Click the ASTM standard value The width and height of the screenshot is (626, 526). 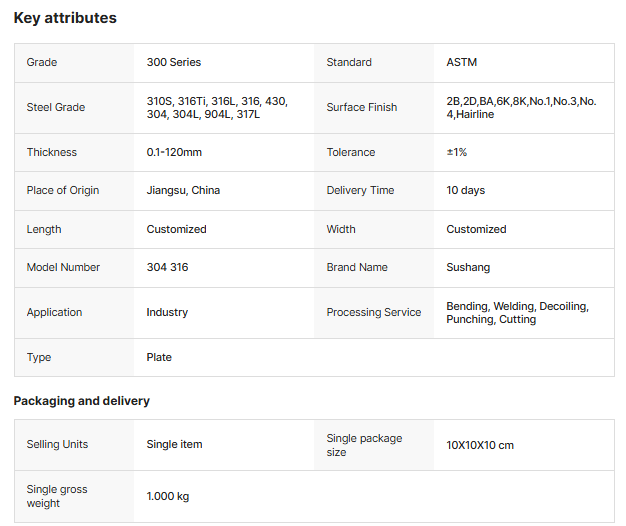(461, 62)
